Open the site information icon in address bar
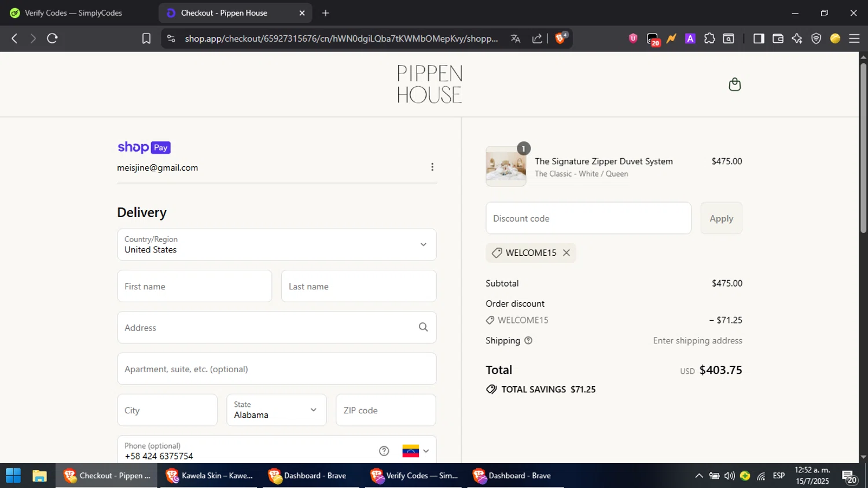Screen dimensions: 868x488 coord(171,38)
